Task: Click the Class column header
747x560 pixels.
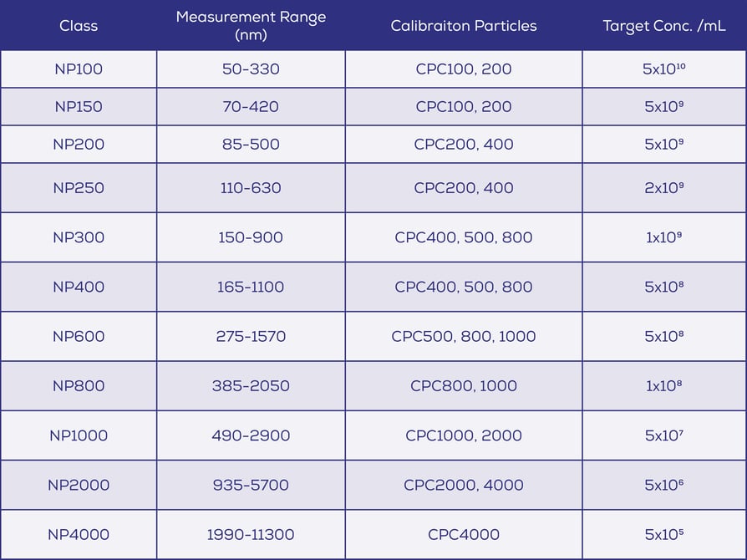Action: (x=79, y=25)
